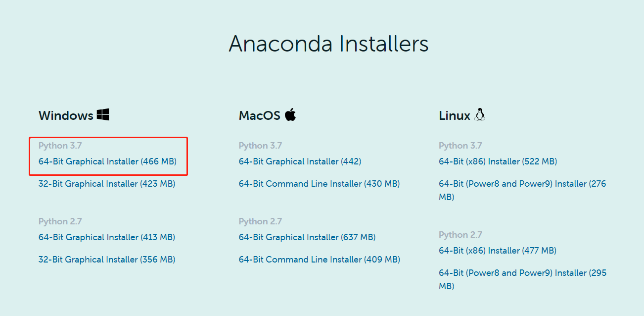Select MacOS Python 2.7 Graphical Installer (637 MB)

tap(307, 237)
